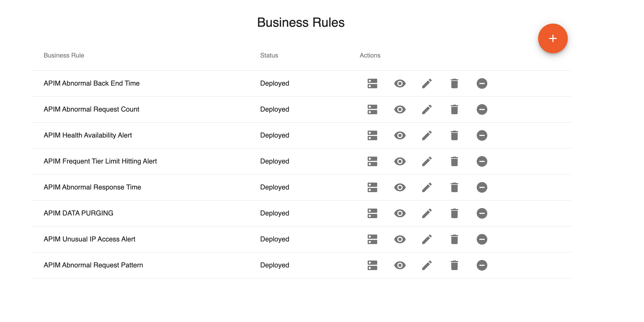View details of APIM DATA PURGING
Viewport: 644px width, 322px height.
(x=400, y=213)
